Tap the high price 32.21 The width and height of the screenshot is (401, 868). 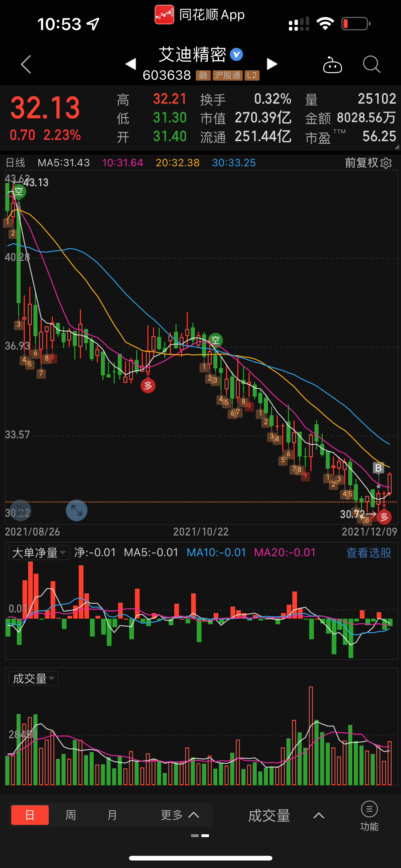click(170, 99)
